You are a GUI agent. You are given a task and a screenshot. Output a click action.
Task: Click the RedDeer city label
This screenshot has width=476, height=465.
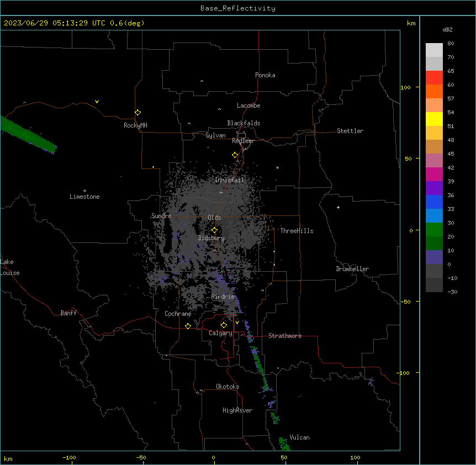243,141
